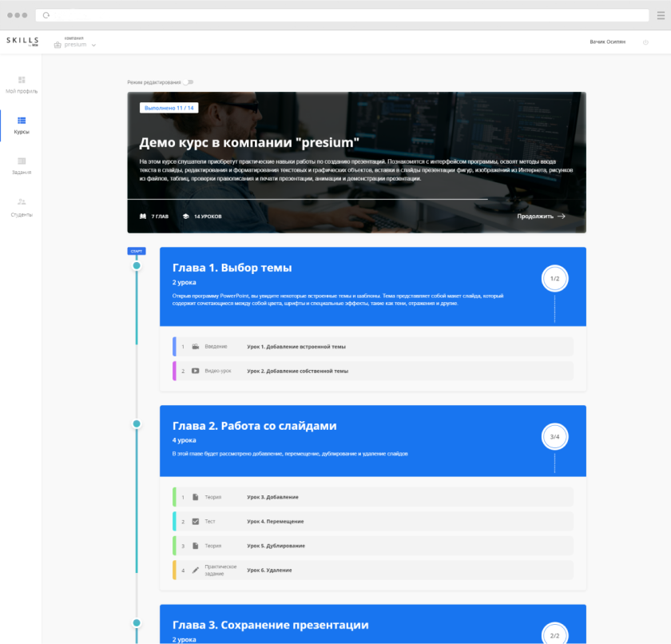The height and width of the screenshot is (644, 671).
Task: Click the Видео-урок play icon in lesson 2
Action: [195, 371]
